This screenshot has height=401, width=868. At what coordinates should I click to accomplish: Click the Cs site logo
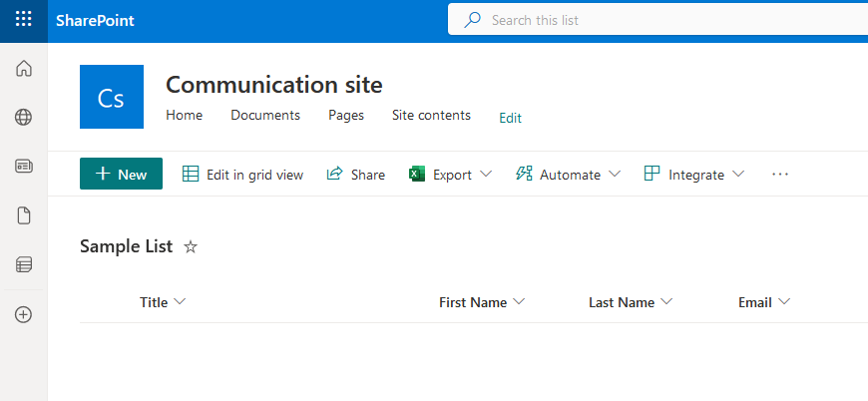click(x=112, y=97)
